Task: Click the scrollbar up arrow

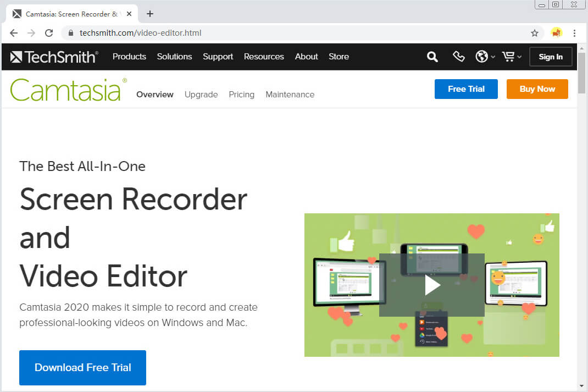Action: tap(581, 48)
